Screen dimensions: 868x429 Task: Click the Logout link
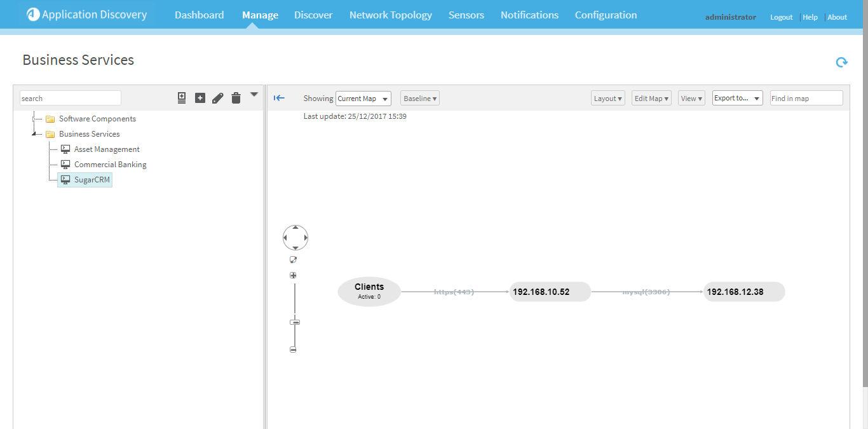coord(781,17)
